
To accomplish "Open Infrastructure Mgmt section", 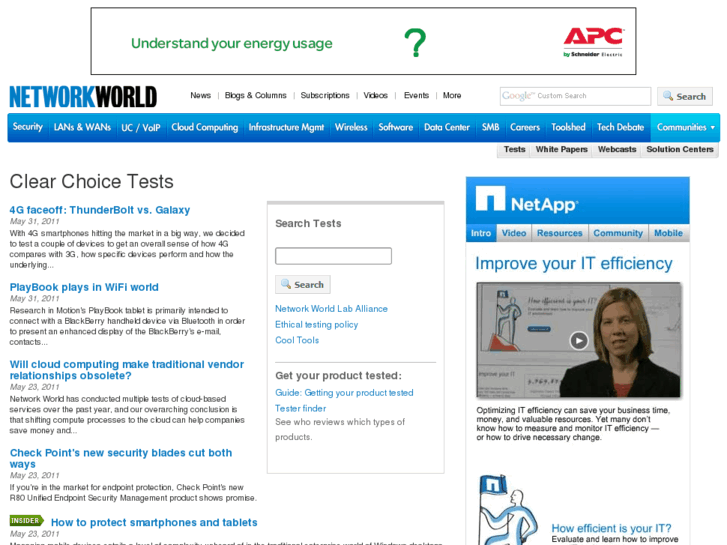I will [286, 127].
